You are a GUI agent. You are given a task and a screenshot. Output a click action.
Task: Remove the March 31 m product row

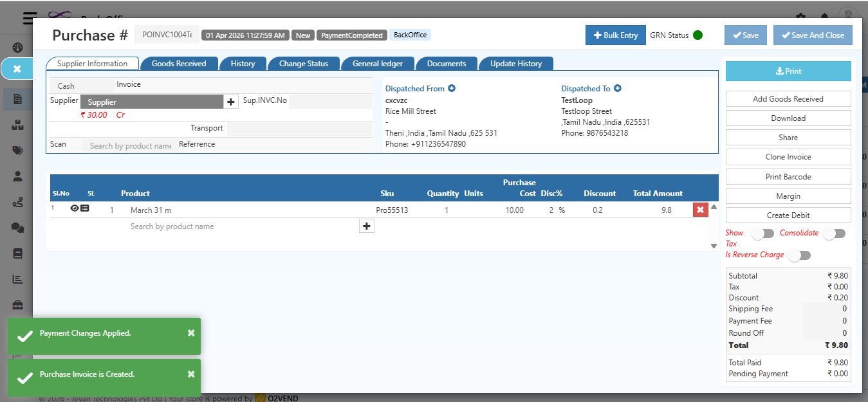click(700, 209)
